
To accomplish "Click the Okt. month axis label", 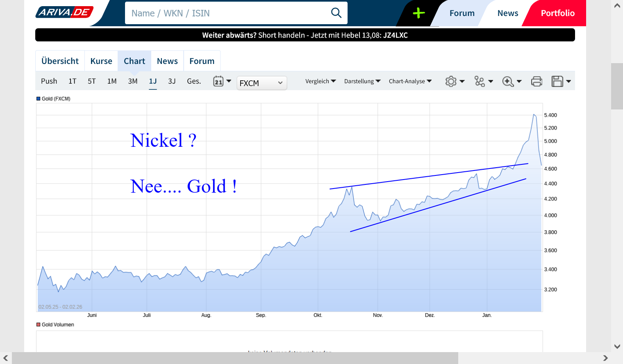I will click(x=318, y=315).
